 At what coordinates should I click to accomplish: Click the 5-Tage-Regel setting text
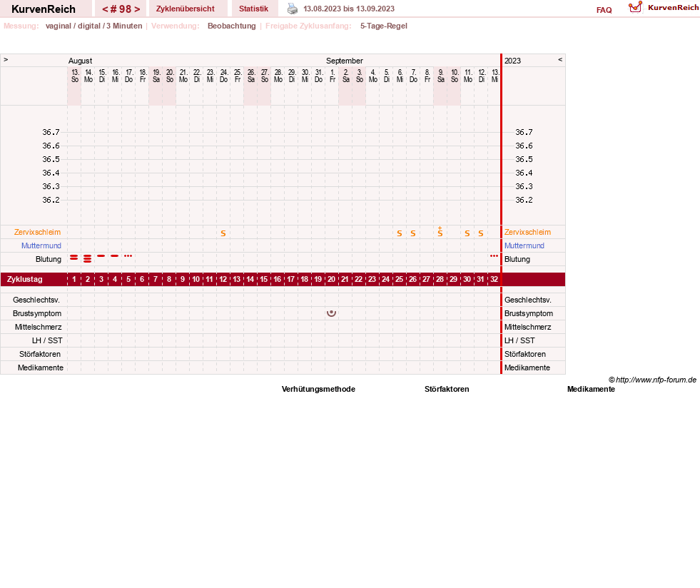(384, 26)
